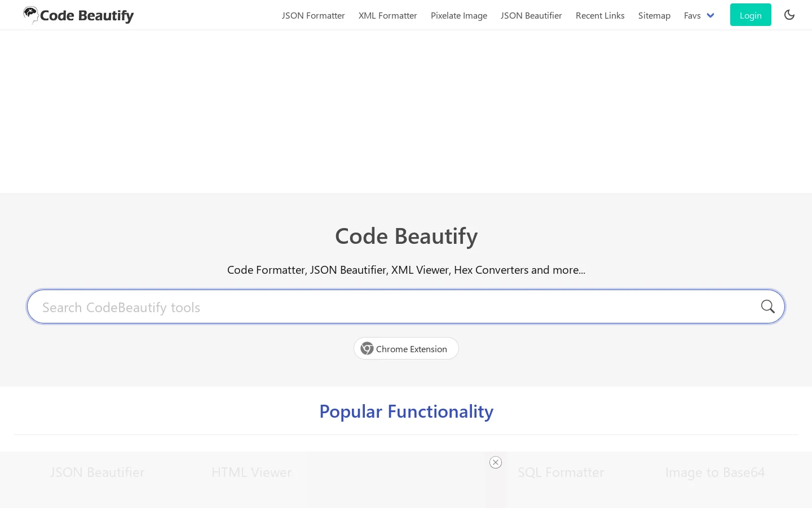812x508 pixels.
Task: Click the Popular Functionality heading
Action: 406,411
